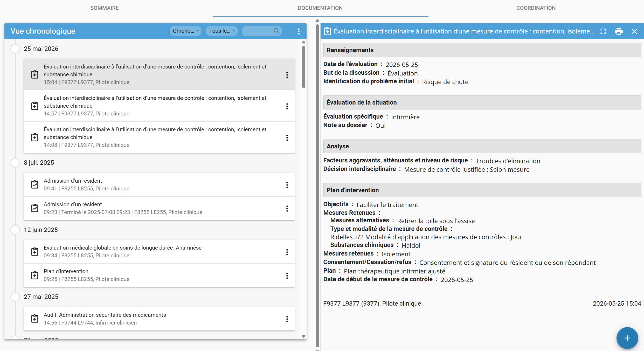Image resolution: width=644 pixels, height=351 pixels.
Task: Click the blue add plus button
Action: (x=627, y=338)
